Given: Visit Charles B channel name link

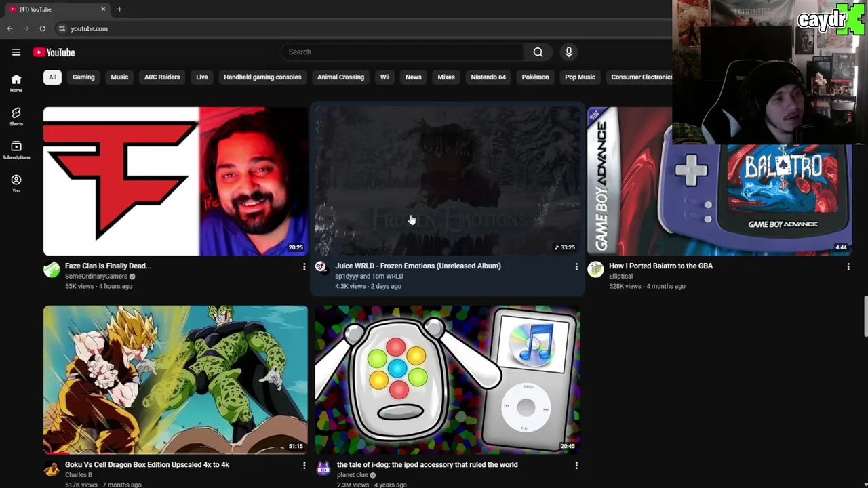Looking at the screenshot, I should tap(79, 475).
